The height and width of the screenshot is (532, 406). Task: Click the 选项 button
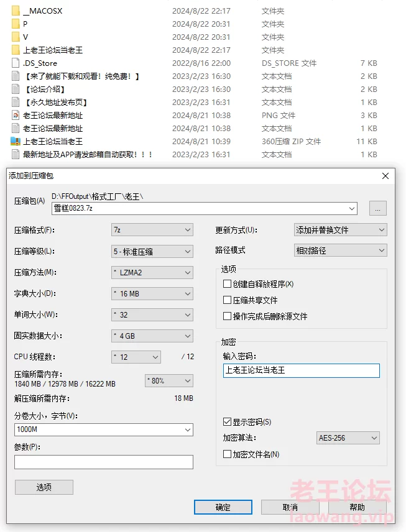44,487
